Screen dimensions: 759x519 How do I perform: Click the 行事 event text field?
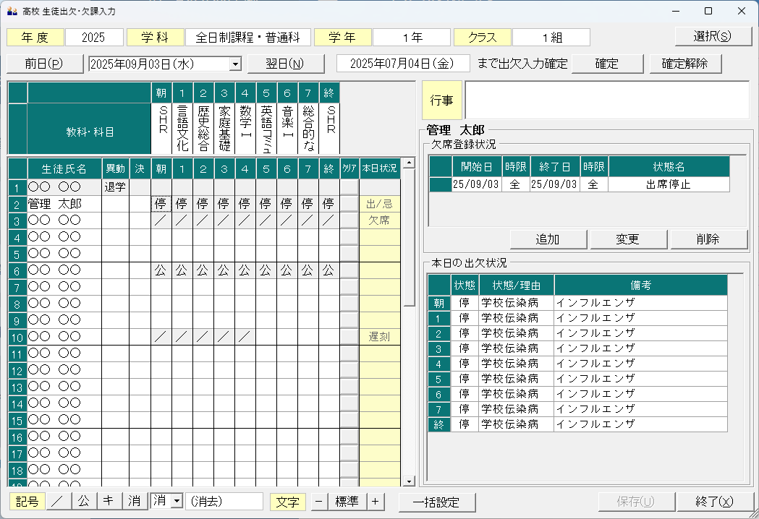click(606, 100)
